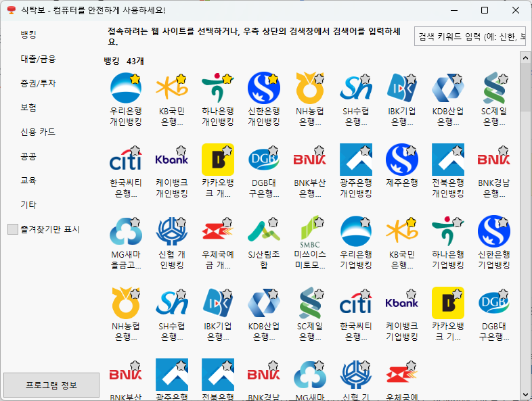This screenshot has width=532, height=401.
Task: Go to 신용 카드 category
Action: (x=38, y=132)
